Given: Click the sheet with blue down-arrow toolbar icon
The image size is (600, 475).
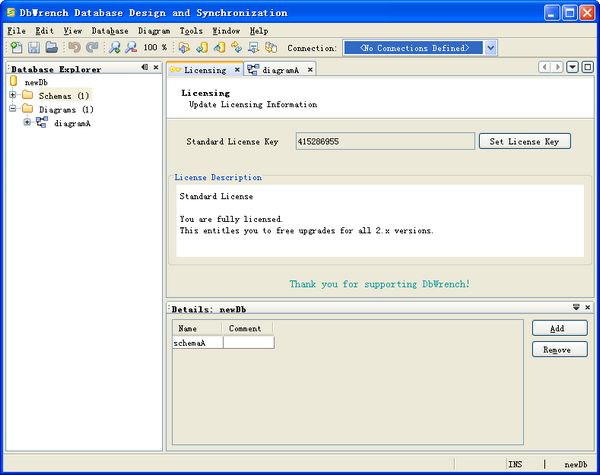Looking at the screenshot, I should click(x=253, y=47).
